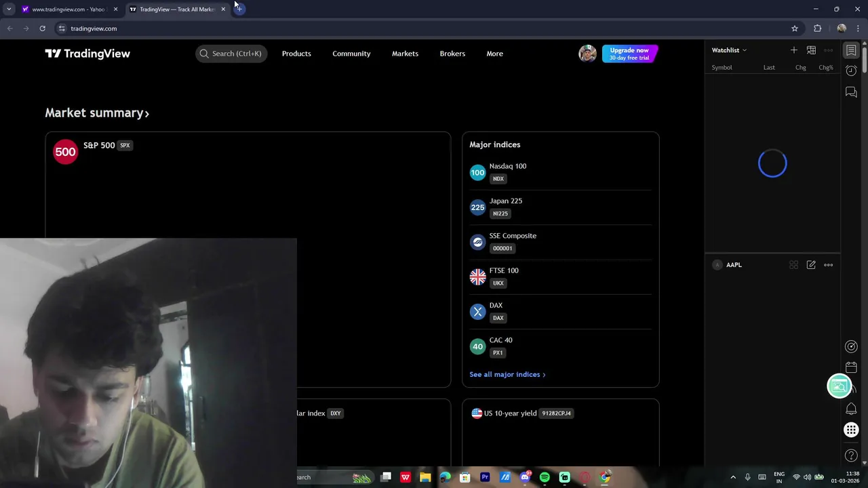868x488 pixels.
Task: Open the clock showing 11:38
Action: point(846,477)
